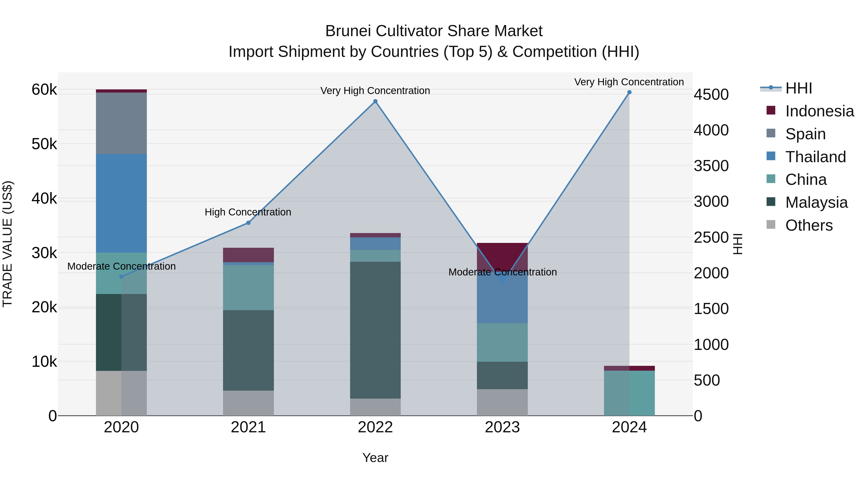The height and width of the screenshot is (488, 868).
Task: Click the China teal legend swatch
Action: coord(771,179)
